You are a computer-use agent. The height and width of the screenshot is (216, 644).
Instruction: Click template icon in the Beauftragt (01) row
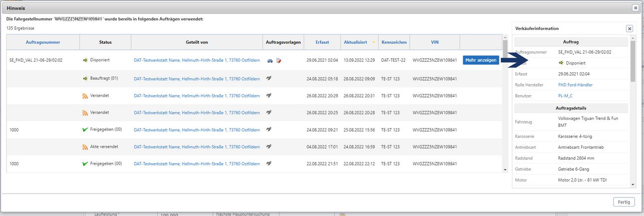point(269,79)
